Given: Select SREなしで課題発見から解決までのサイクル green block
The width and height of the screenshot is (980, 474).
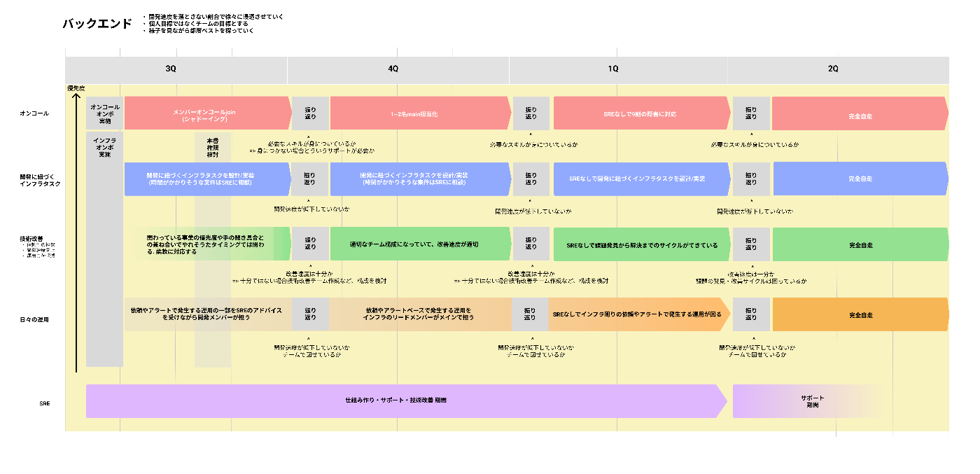Looking at the screenshot, I should (x=643, y=244).
